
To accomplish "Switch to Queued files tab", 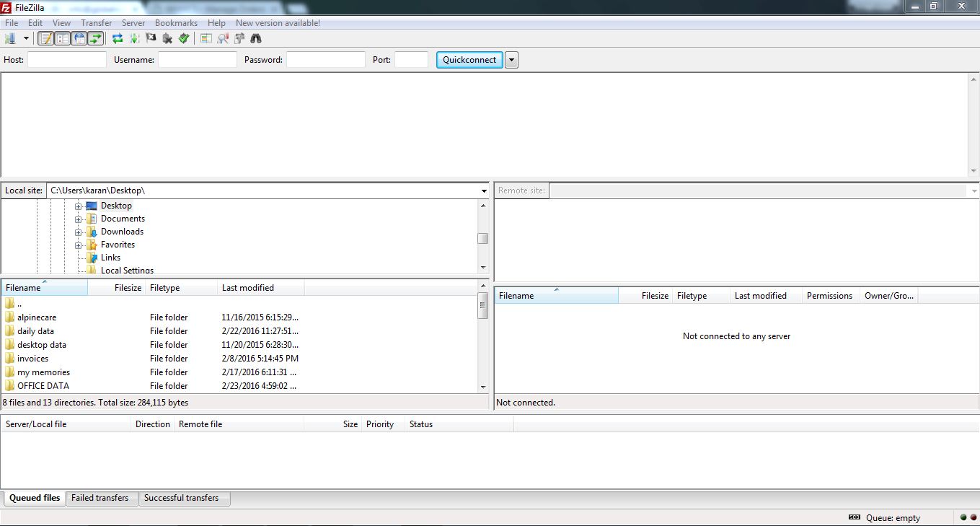I will (x=35, y=498).
